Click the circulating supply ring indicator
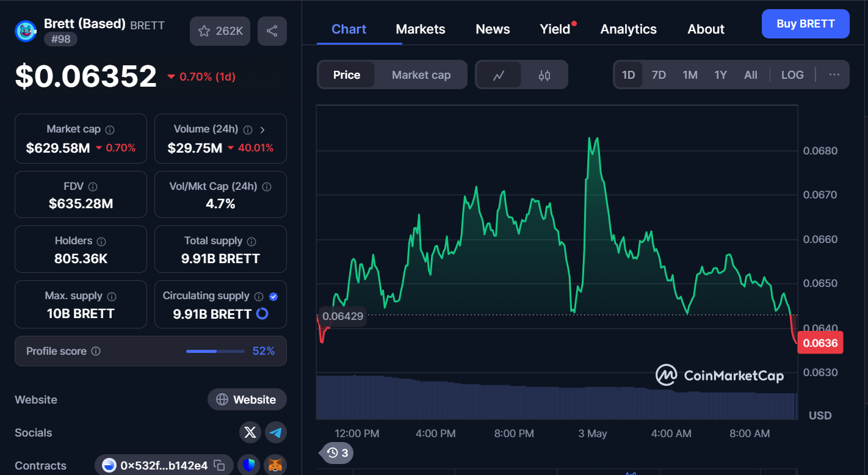This screenshot has width=868, height=475. pos(262,314)
